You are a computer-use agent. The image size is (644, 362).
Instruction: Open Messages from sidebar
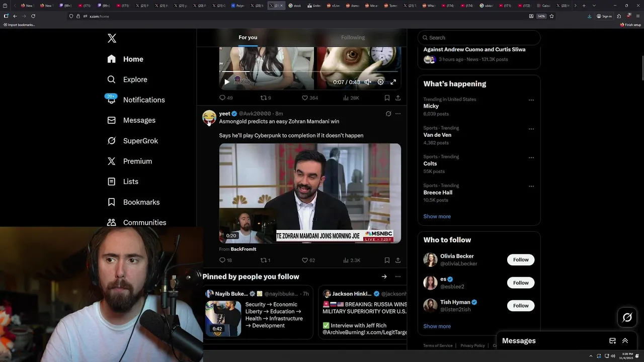click(x=132, y=120)
